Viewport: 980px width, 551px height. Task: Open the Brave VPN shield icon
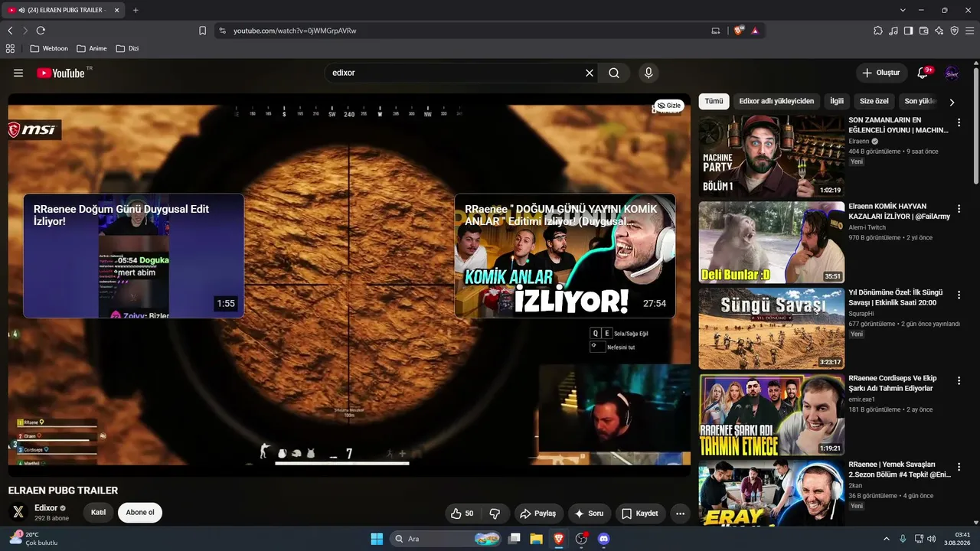click(955, 31)
